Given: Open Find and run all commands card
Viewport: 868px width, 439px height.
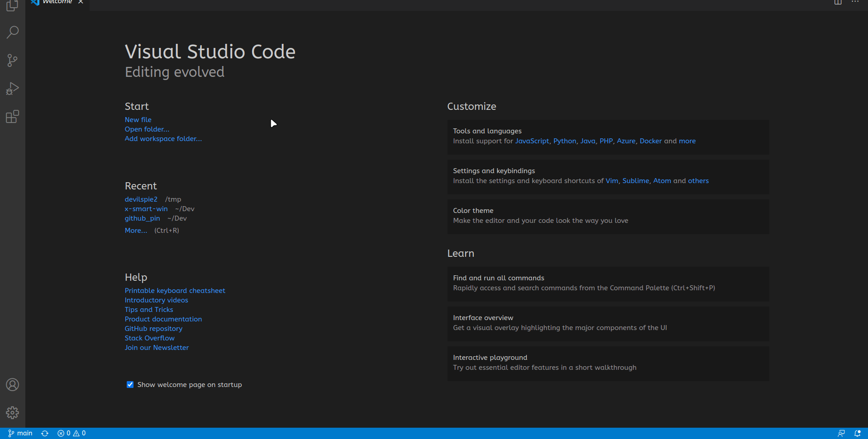Looking at the screenshot, I should pyautogui.click(x=608, y=283).
